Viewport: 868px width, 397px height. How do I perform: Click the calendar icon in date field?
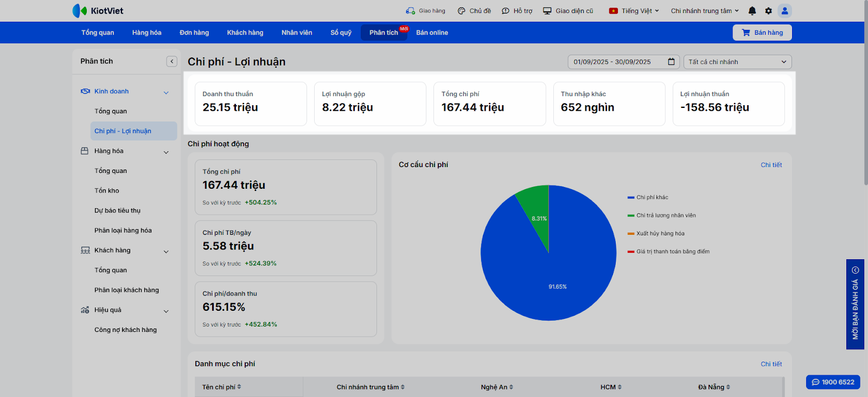pyautogui.click(x=671, y=62)
